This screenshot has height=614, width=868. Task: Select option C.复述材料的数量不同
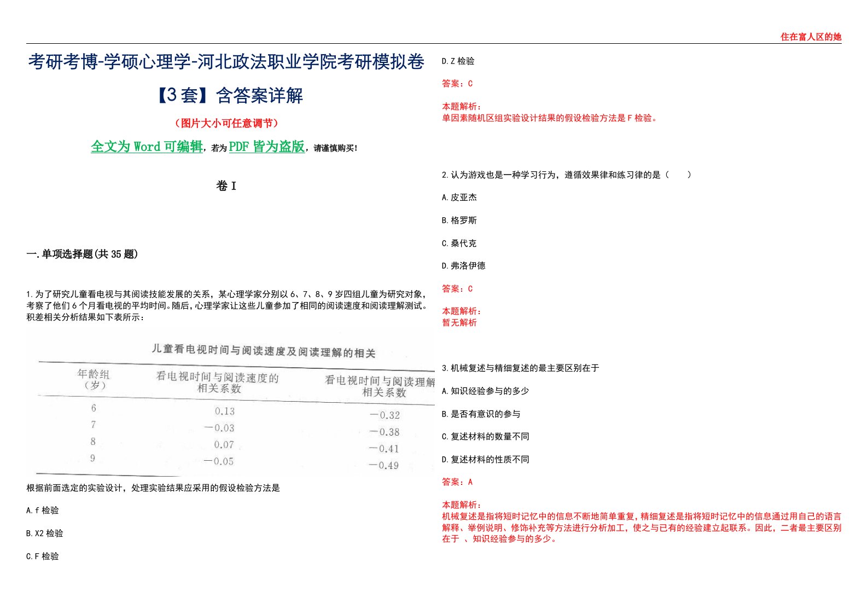point(486,437)
